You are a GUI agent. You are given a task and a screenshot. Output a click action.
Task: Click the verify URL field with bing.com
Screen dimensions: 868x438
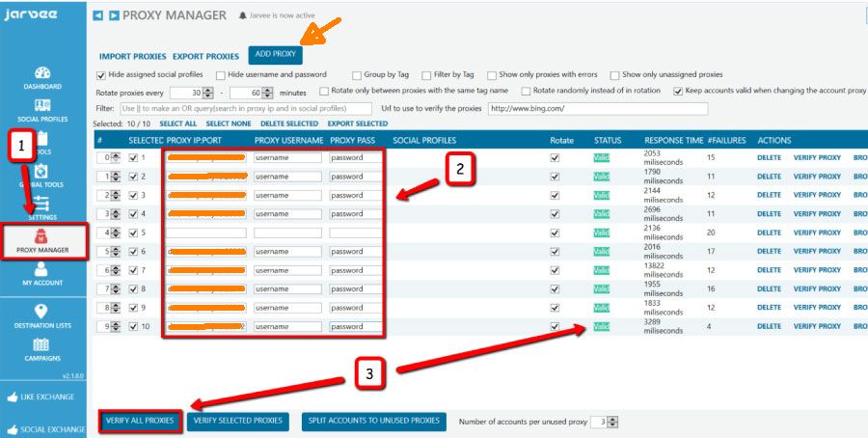point(598,108)
